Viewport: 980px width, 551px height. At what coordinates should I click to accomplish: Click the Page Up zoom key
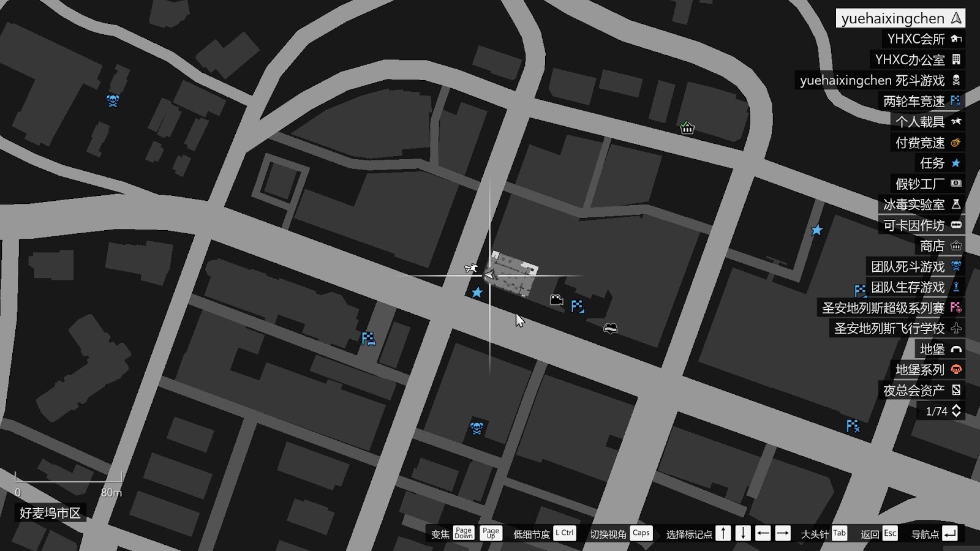click(491, 533)
